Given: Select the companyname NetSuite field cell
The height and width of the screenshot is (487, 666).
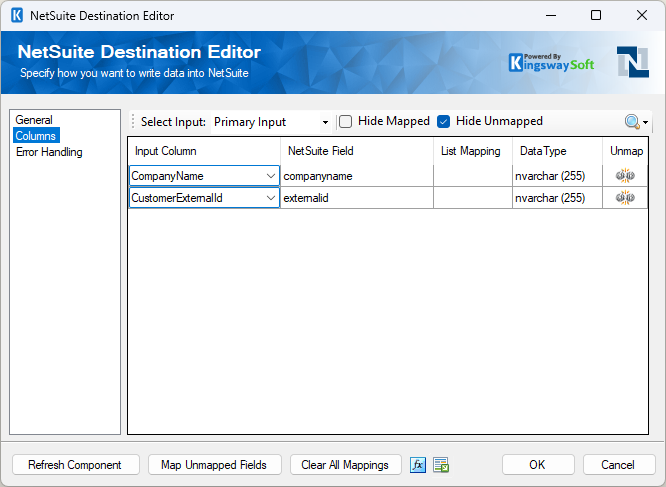Looking at the screenshot, I should click(x=357, y=176).
